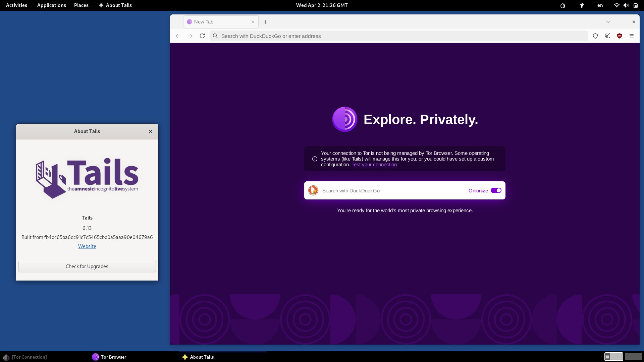
Task: Click the New Identity broom icon
Action: [x=607, y=36]
